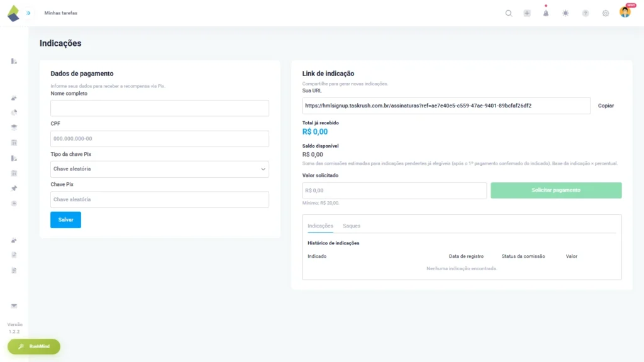Image resolution: width=644 pixels, height=362 pixels.
Task: Select the graduation cap sidebar icon
Action: point(13,126)
